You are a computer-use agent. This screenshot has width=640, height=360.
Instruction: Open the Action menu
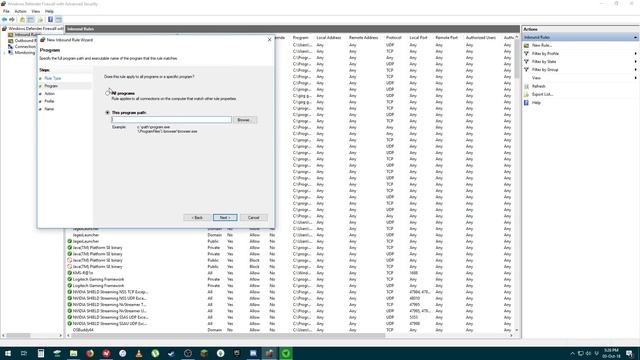pyautogui.click(x=20, y=11)
